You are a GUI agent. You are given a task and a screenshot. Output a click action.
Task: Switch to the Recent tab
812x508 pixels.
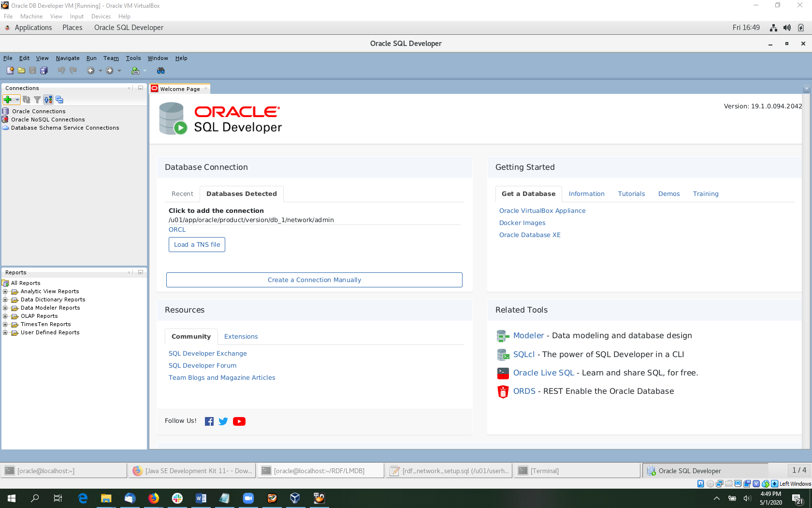coord(182,194)
